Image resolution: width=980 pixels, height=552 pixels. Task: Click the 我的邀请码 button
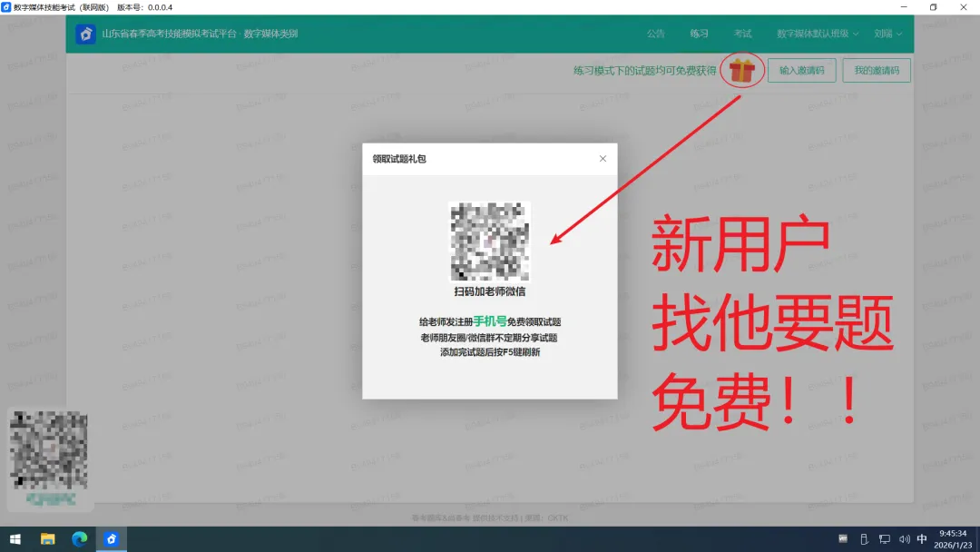pos(877,70)
